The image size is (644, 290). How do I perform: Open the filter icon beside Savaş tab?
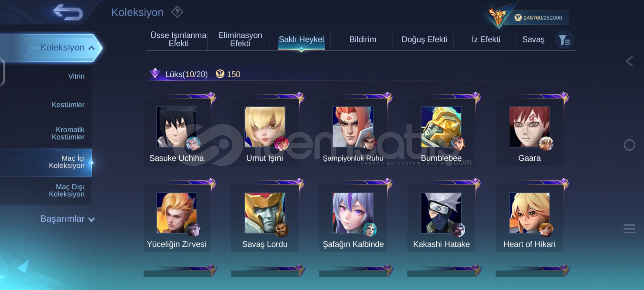(565, 40)
